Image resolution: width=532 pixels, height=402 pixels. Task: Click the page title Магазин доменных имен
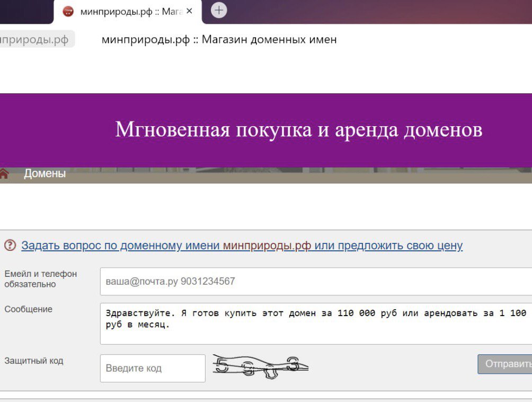coord(219,40)
